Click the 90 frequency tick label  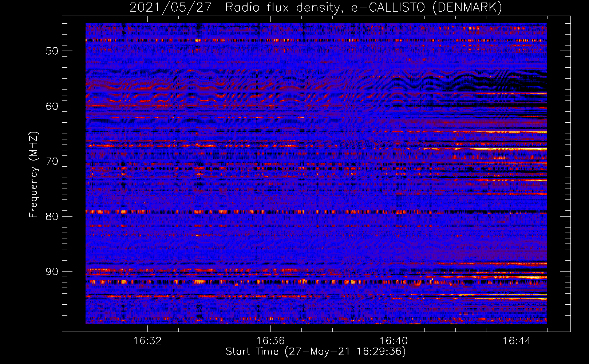point(52,272)
